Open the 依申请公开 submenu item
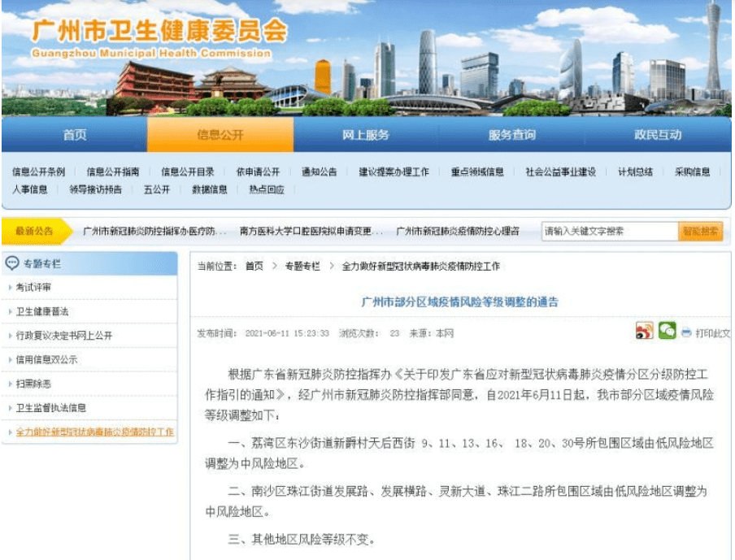This screenshot has width=735, height=560. point(259,171)
